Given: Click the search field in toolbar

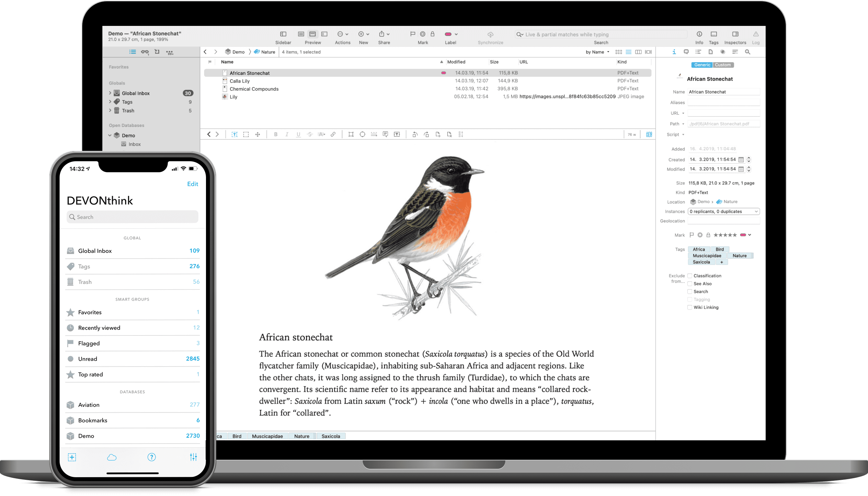Looking at the screenshot, I should [x=600, y=34].
